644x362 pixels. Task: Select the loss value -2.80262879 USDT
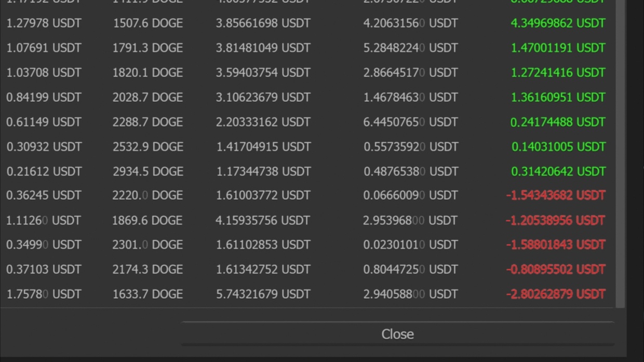click(x=556, y=294)
